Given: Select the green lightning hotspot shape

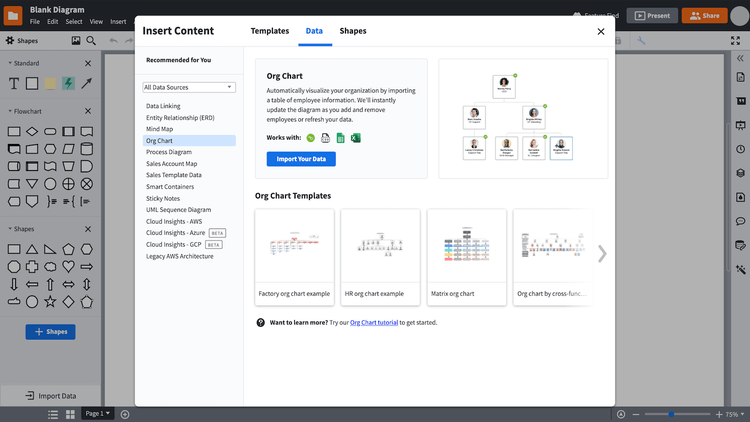Looking at the screenshot, I should (x=68, y=83).
